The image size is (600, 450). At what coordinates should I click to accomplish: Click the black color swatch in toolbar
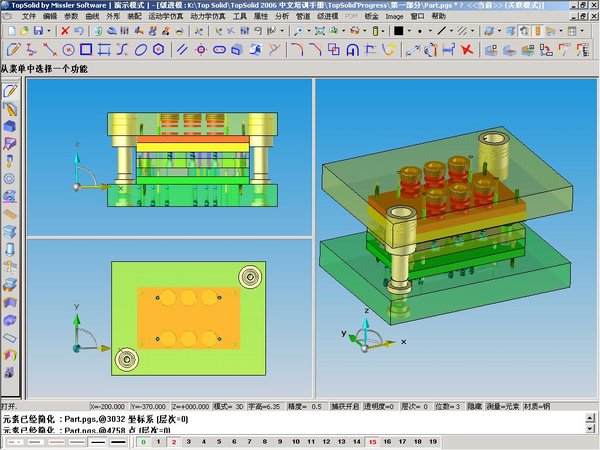click(x=399, y=31)
